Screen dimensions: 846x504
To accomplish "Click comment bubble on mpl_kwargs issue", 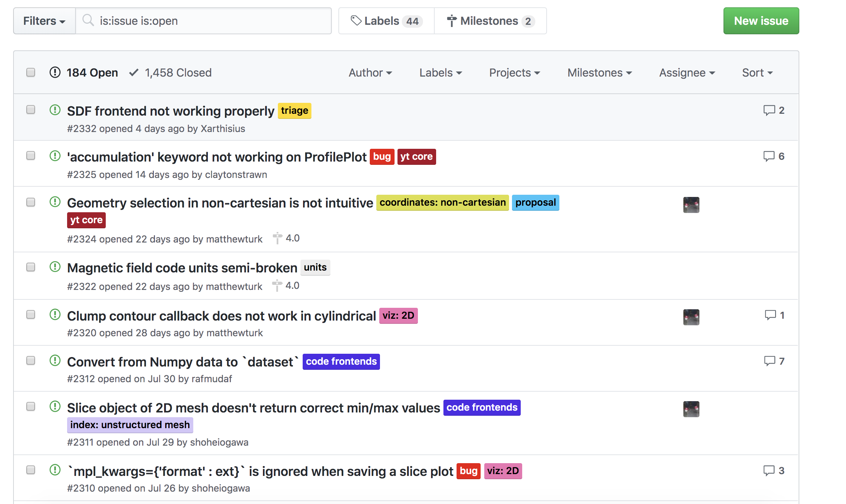I will click(x=769, y=471).
